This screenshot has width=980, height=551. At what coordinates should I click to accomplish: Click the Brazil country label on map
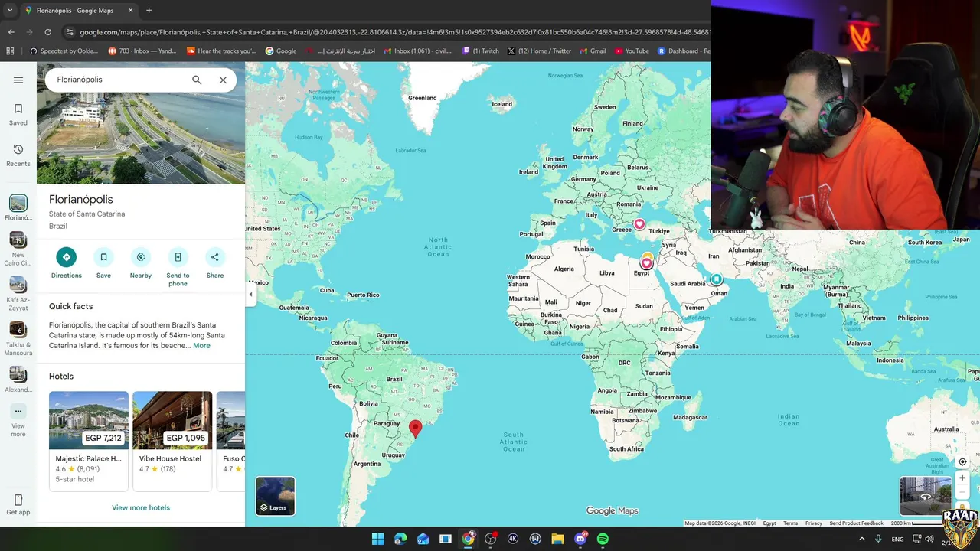point(394,379)
